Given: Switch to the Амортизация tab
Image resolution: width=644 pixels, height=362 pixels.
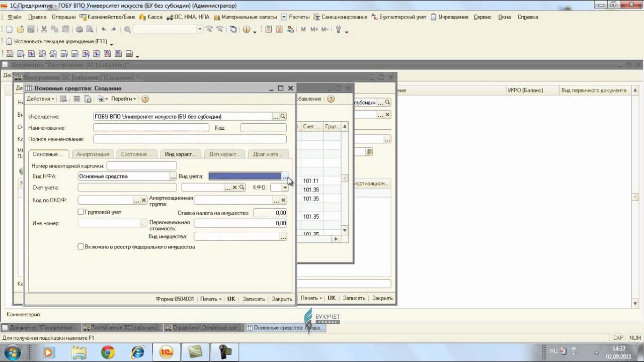Looking at the screenshot, I should [x=93, y=154].
